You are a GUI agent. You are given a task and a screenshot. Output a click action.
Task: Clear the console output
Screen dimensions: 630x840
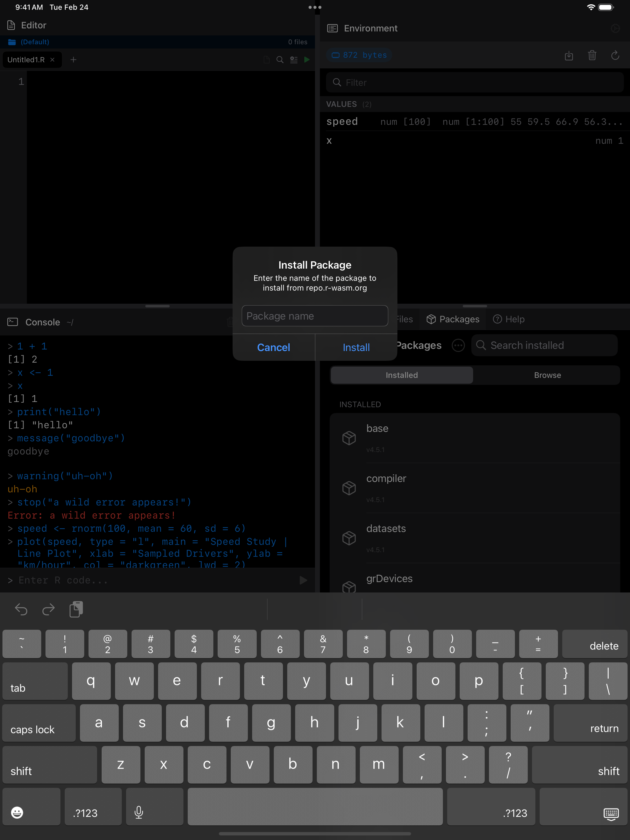pyautogui.click(x=230, y=322)
